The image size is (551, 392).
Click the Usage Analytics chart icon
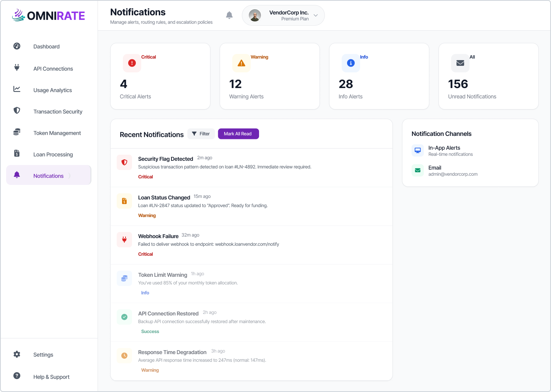click(17, 89)
